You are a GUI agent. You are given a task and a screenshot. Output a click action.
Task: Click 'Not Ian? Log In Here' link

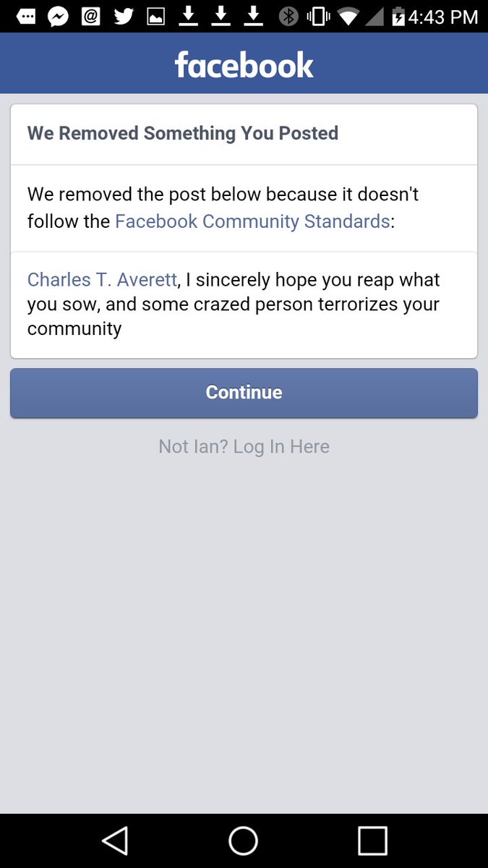[244, 446]
